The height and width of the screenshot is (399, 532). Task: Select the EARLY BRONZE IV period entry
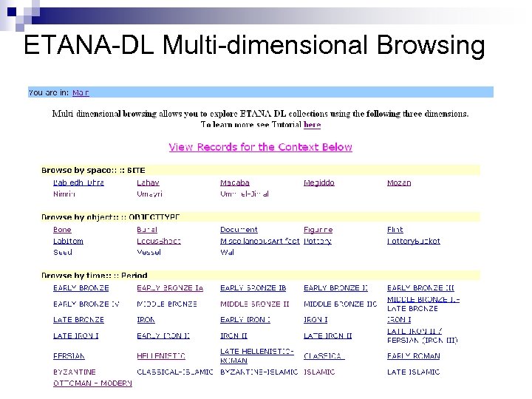tap(86, 304)
